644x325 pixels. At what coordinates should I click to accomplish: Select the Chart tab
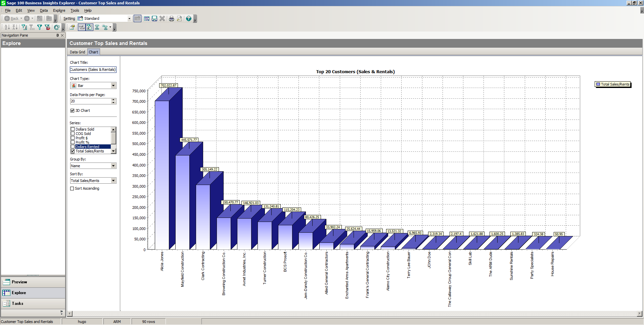coord(93,52)
